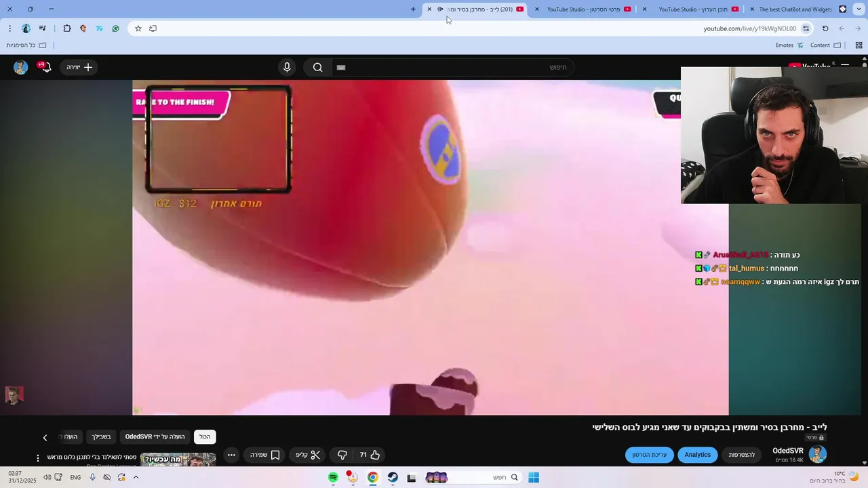The height and width of the screenshot is (488, 868).
Task: Click the Analytics button
Action: tap(697, 455)
